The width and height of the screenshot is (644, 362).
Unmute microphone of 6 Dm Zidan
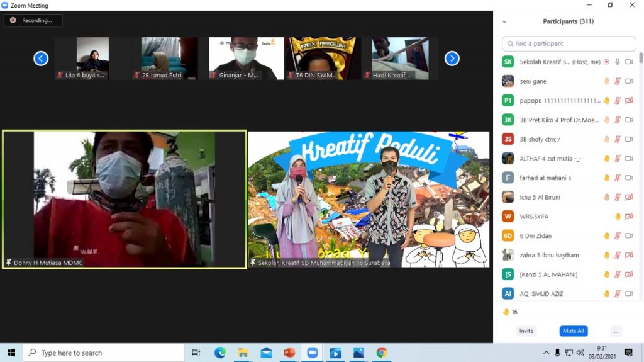coord(618,236)
